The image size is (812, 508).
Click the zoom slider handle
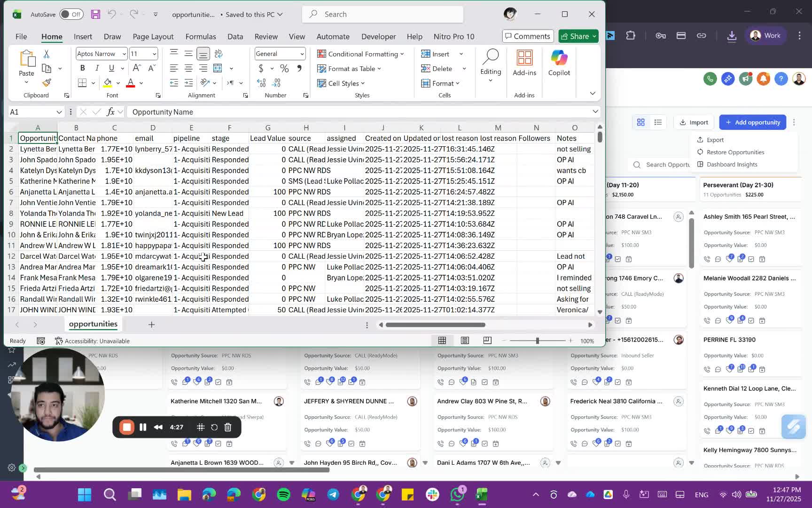pos(537,341)
